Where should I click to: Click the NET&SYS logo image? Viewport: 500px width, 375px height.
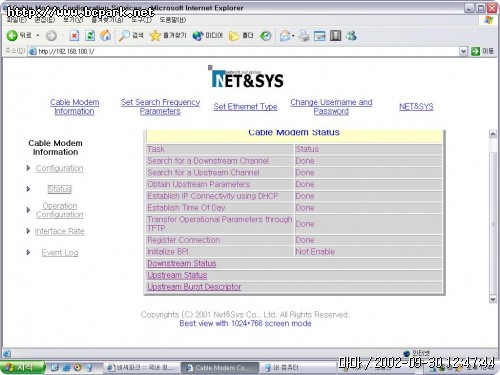246,77
